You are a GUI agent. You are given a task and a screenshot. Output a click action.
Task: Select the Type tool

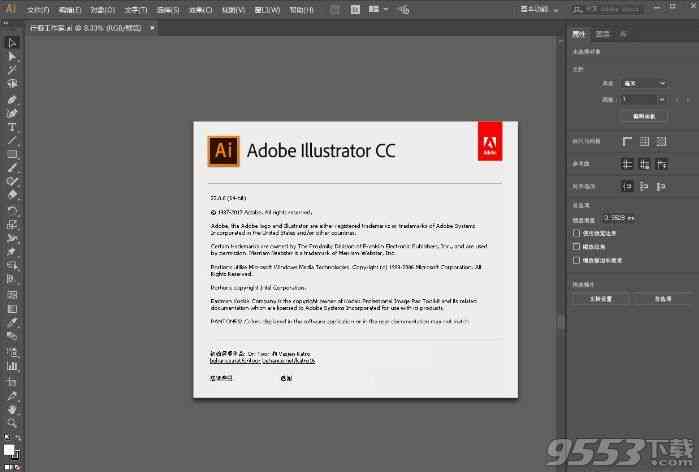pyautogui.click(x=12, y=127)
